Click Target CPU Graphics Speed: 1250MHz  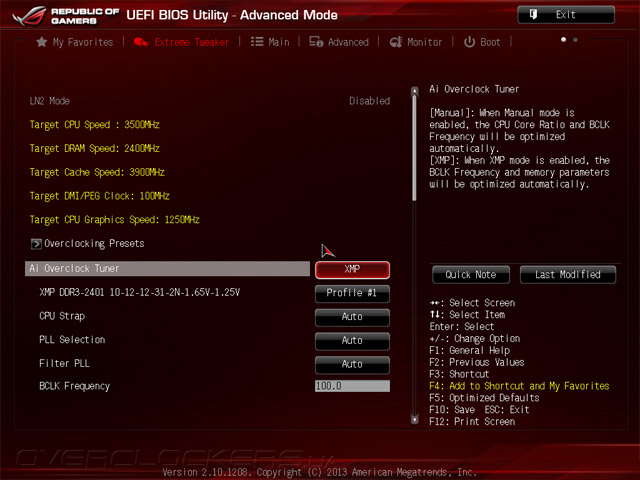coord(114,220)
